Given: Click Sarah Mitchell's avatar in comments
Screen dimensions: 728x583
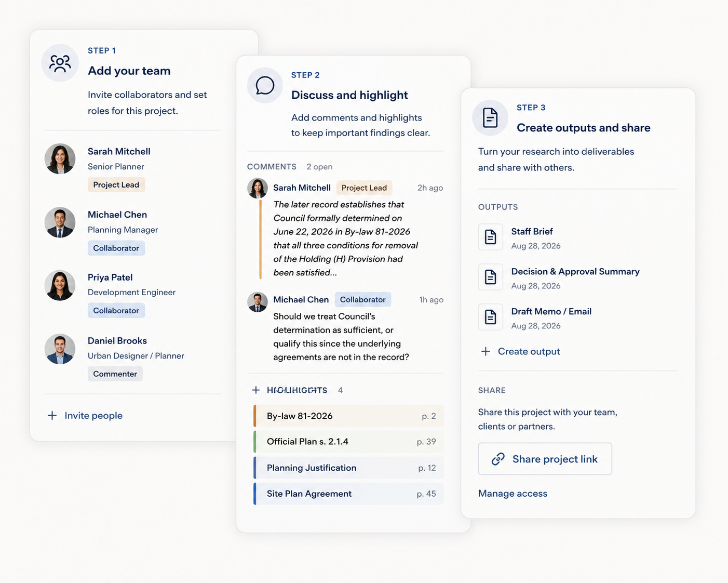Looking at the screenshot, I should tap(258, 188).
